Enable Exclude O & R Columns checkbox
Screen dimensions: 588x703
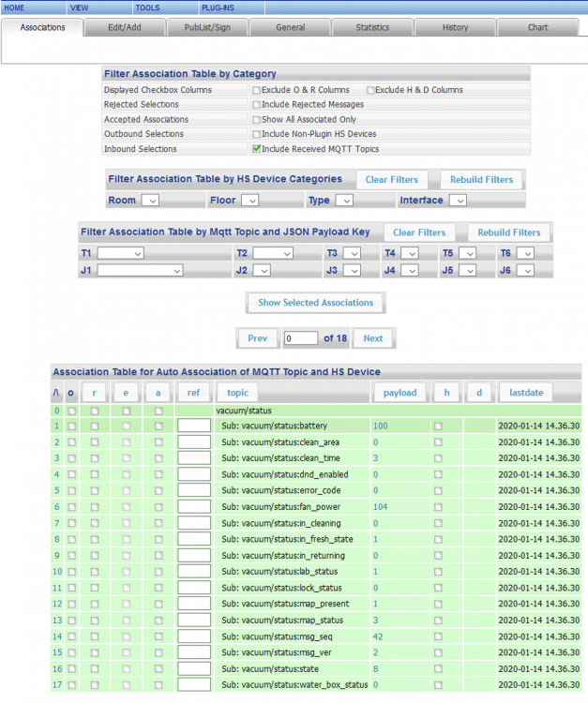pos(256,90)
